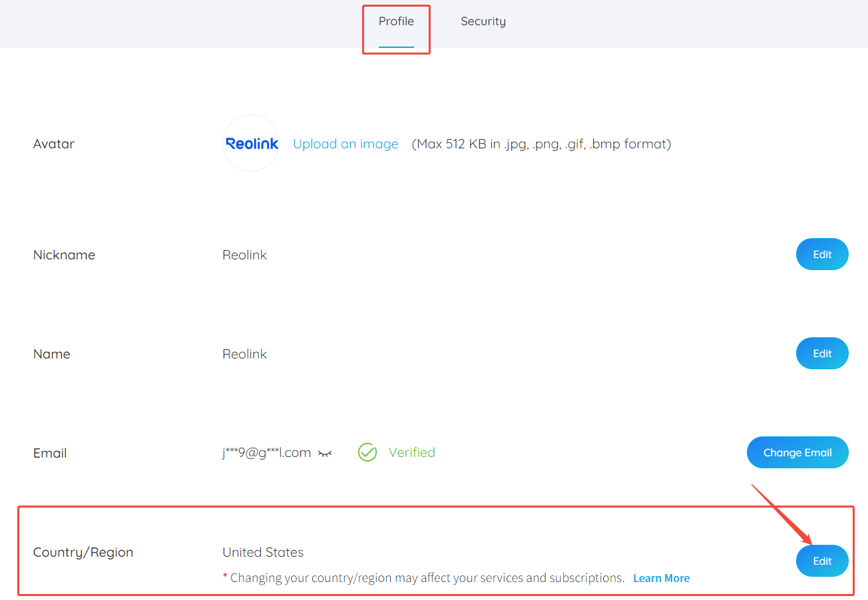This screenshot has height=600, width=868.
Task: Open the Security tab
Action: [x=483, y=21]
